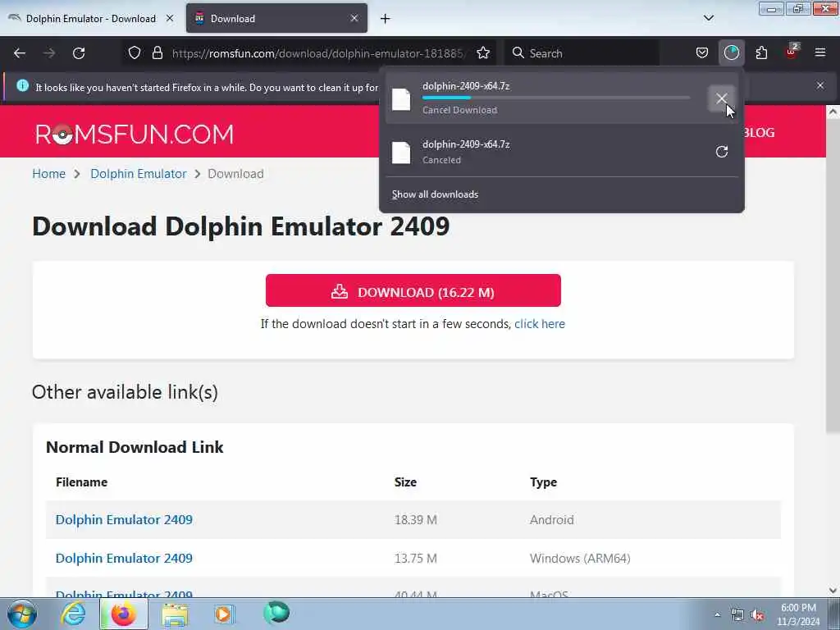
Task: Click the Filename column header
Action: click(x=81, y=482)
